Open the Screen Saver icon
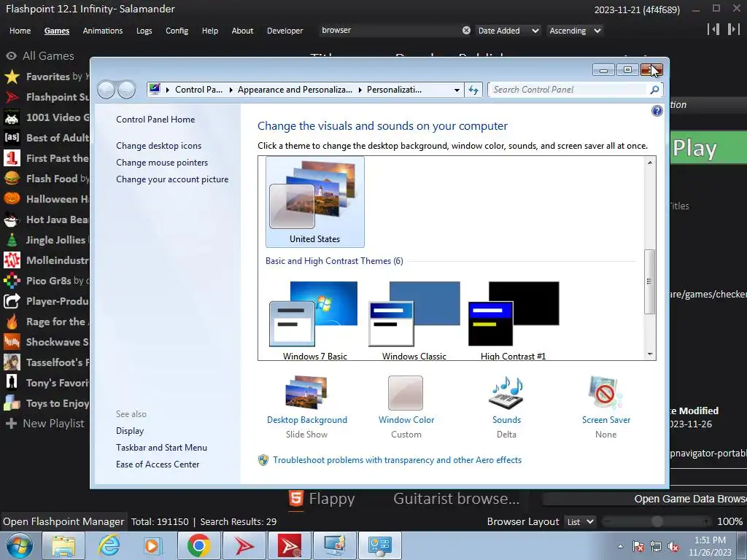Image resolution: width=747 pixels, height=560 pixels. click(605, 393)
